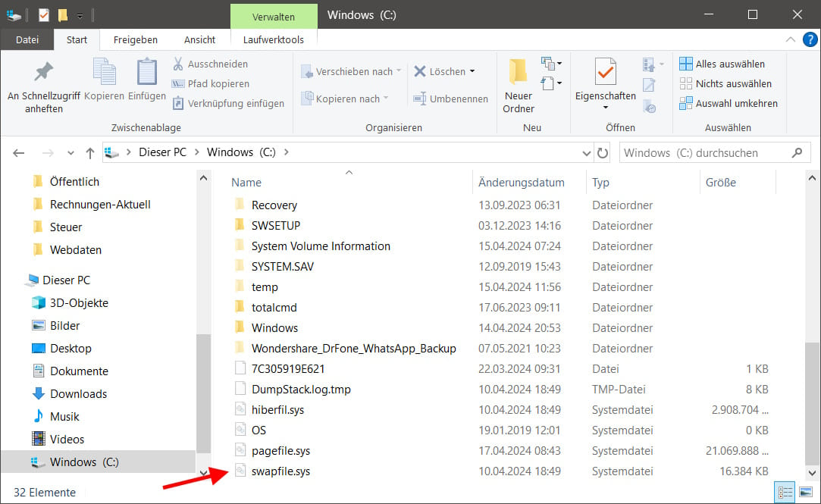Open the Verschieben nach dropdown
The image size is (821, 504).
coord(400,71)
